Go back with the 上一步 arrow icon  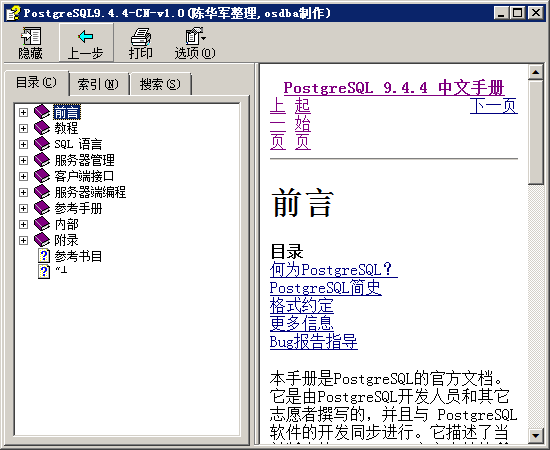(x=86, y=36)
